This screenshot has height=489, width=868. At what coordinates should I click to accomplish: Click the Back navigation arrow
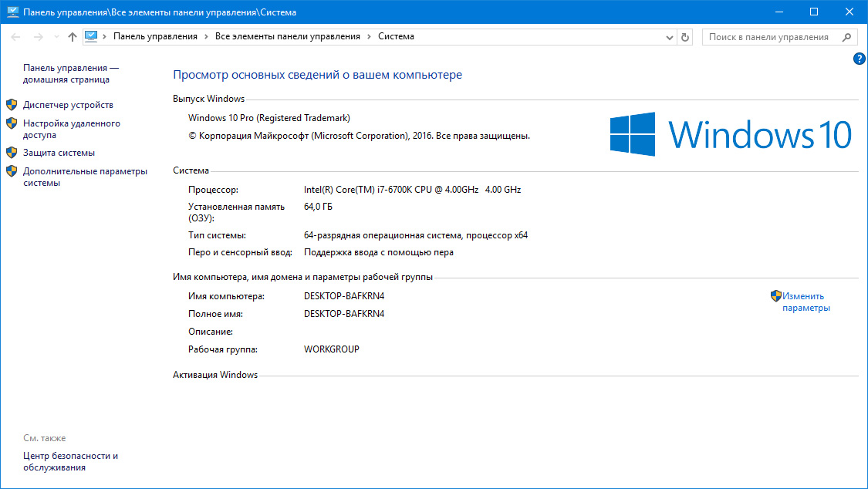click(x=15, y=37)
